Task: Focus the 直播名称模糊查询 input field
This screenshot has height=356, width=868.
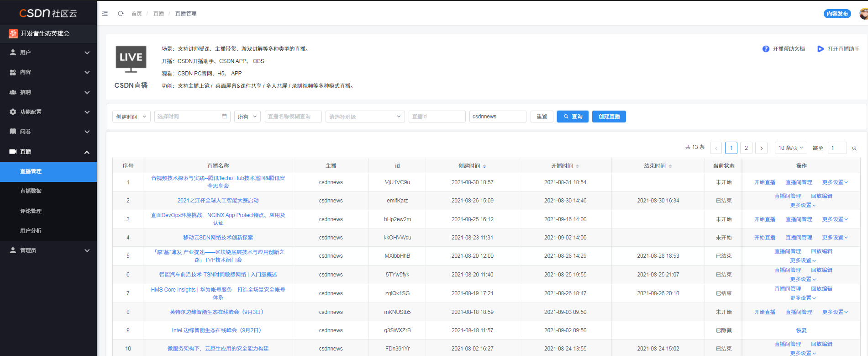Action: click(293, 117)
